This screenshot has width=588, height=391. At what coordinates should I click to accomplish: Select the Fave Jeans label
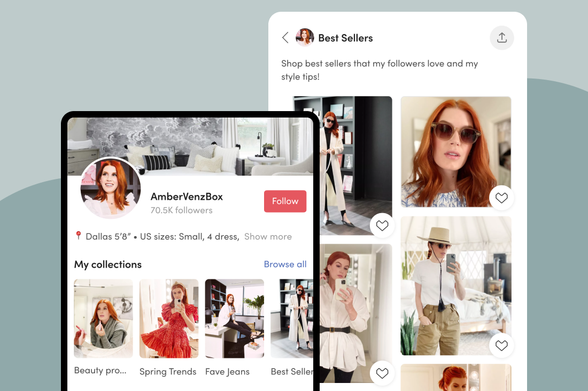click(227, 372)
